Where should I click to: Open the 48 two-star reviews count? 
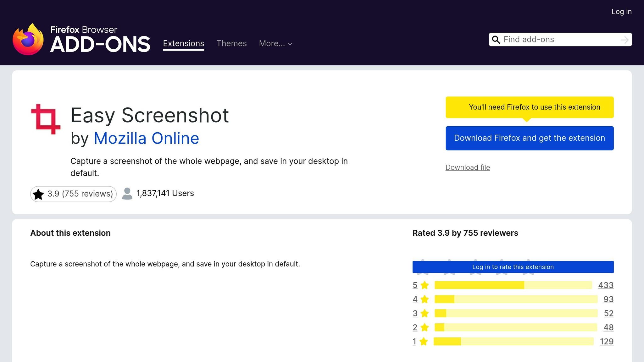click(x=608, y=328)
